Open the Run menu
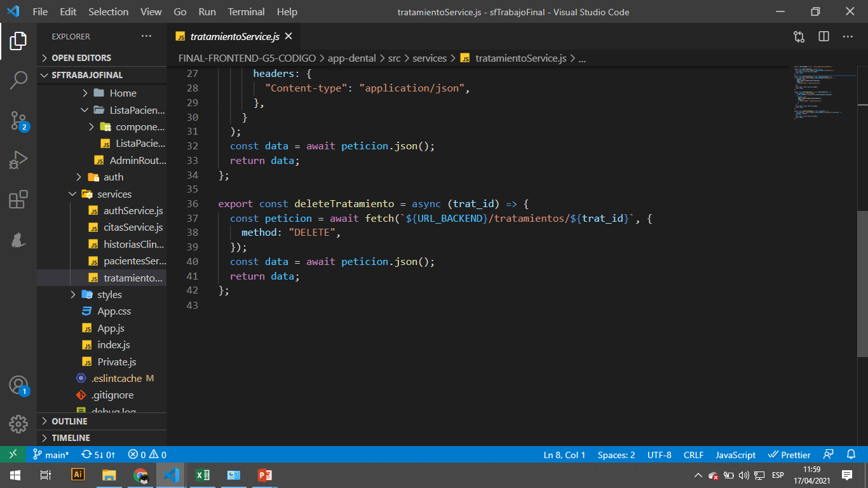Screen dimensions: 868x488 [207, 11]
